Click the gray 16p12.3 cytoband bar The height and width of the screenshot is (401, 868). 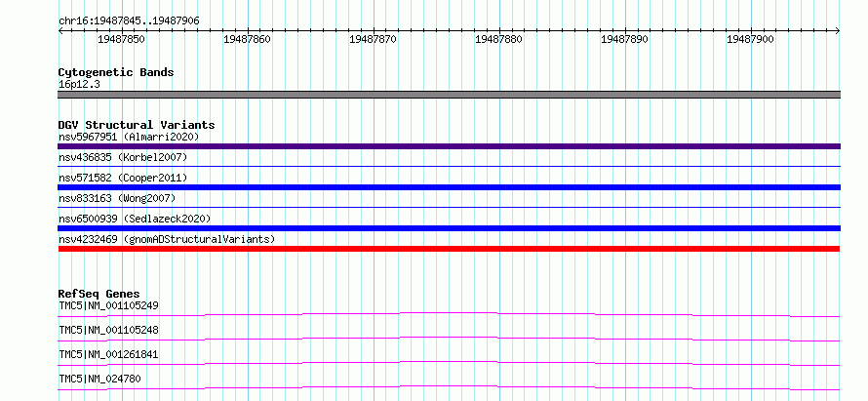point(449,95)
